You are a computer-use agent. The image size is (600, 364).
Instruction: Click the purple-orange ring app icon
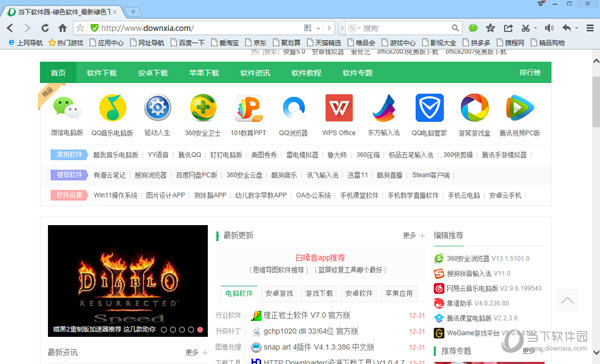point(474,108)
